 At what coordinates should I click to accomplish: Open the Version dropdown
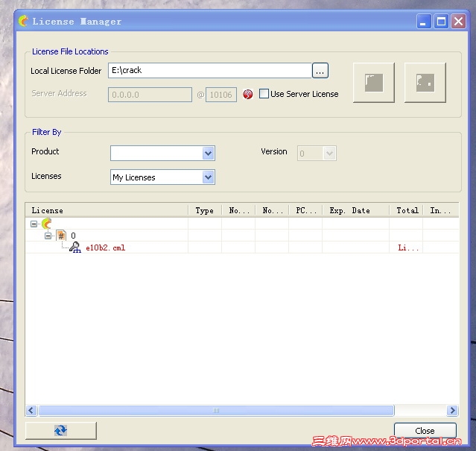[329, 153]
